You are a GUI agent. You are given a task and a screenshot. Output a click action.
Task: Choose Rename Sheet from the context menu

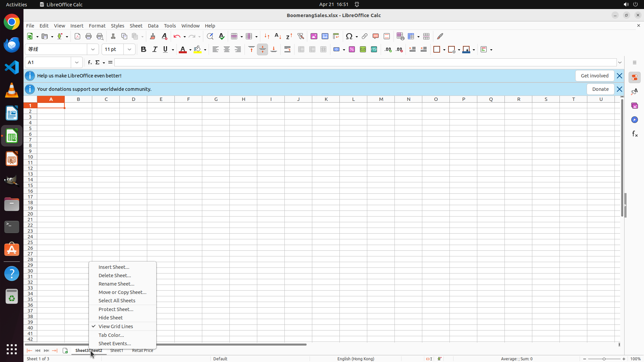[x=116, y=284]
